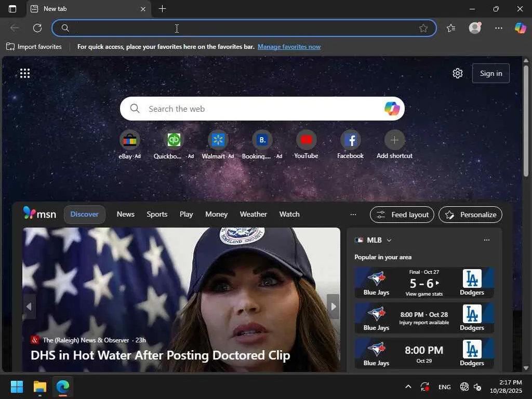Click The (Raleigh) News & Observer source
This screenshot has height=399, width=532.
point(86,340)
